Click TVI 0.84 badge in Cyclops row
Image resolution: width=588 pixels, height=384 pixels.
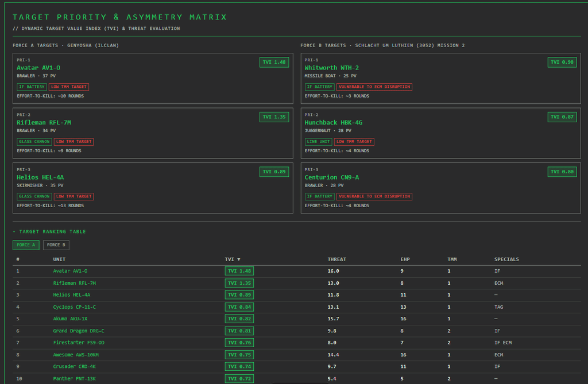click(x=239, y=307)
